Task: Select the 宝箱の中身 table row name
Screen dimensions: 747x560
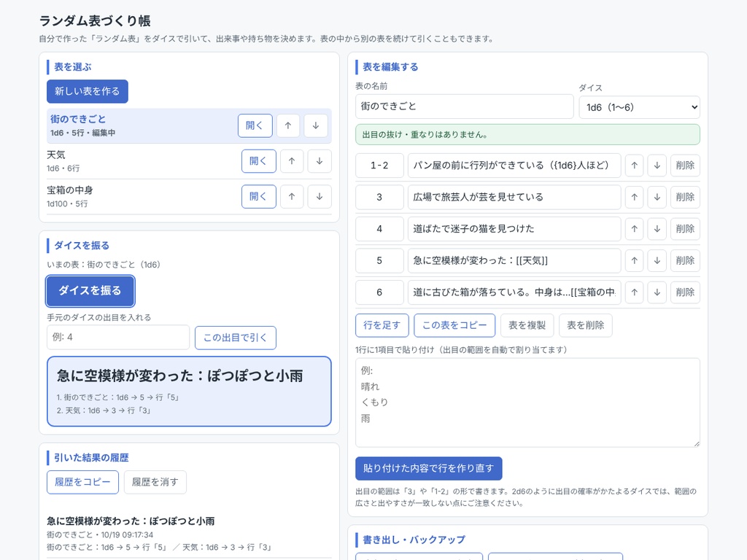Action: click(70, 190)
